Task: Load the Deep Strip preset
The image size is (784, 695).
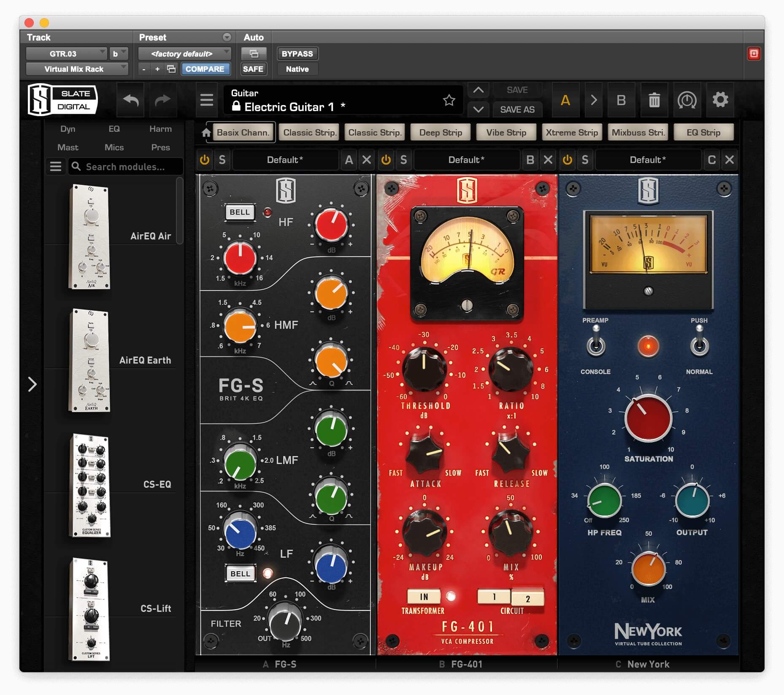Action: (441, 133)
